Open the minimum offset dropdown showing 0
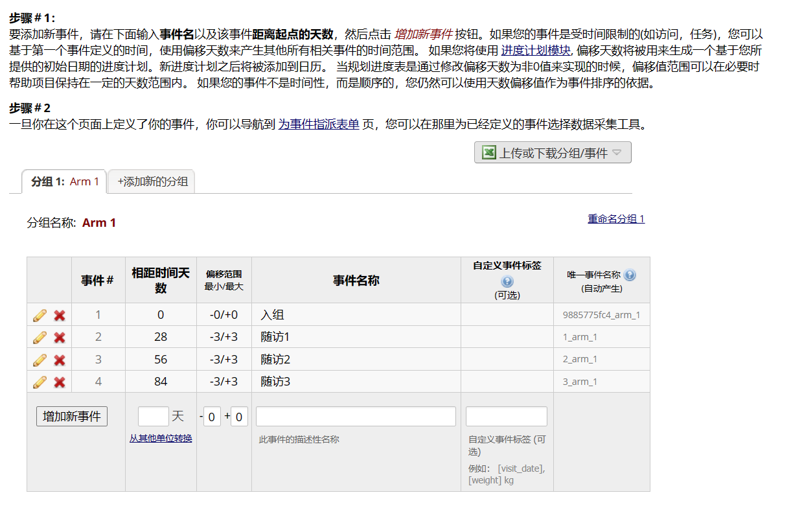This screenshot has width=791, height=532. click(212, 416)
